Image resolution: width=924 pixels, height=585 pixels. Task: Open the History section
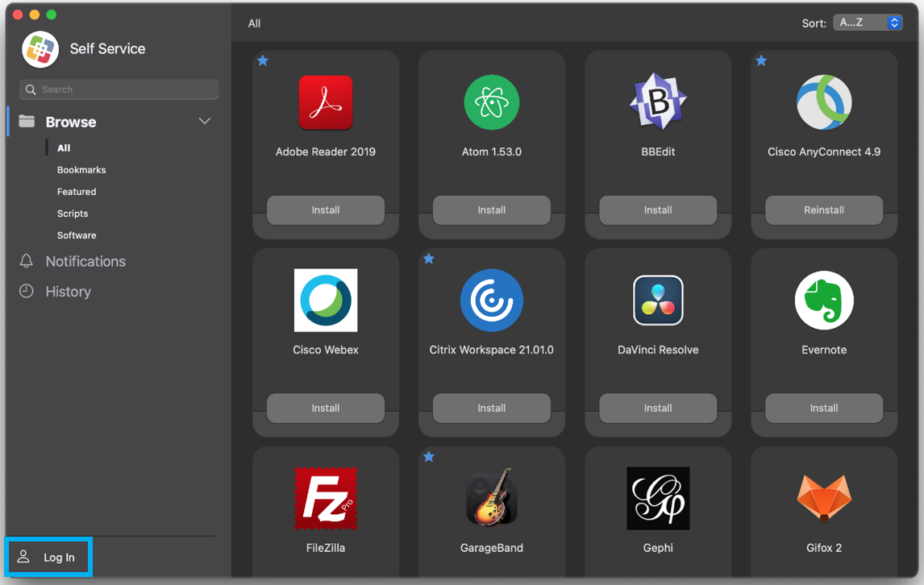tap(69, 291)
